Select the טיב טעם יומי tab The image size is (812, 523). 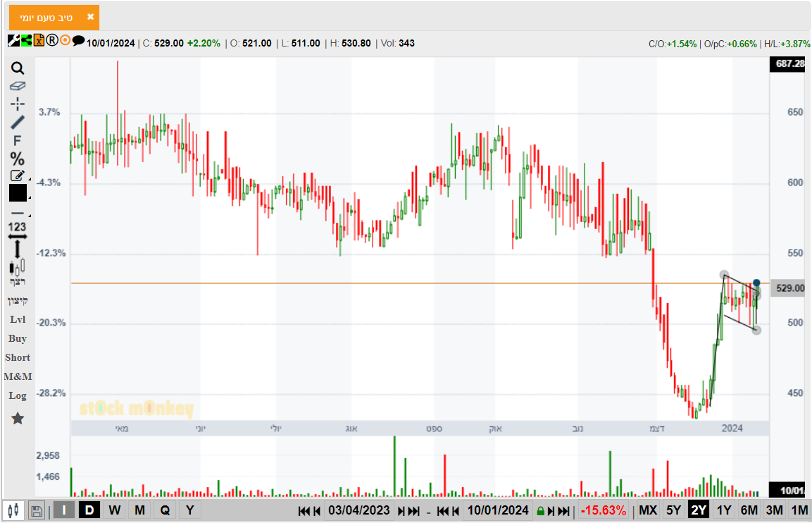click(x=46, y=18)
